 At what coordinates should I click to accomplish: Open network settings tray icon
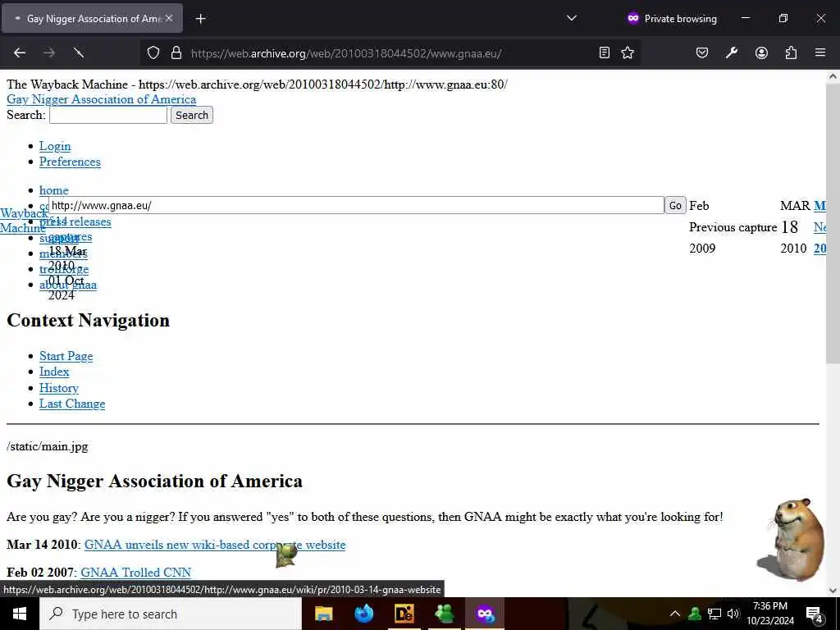(714, 614)
